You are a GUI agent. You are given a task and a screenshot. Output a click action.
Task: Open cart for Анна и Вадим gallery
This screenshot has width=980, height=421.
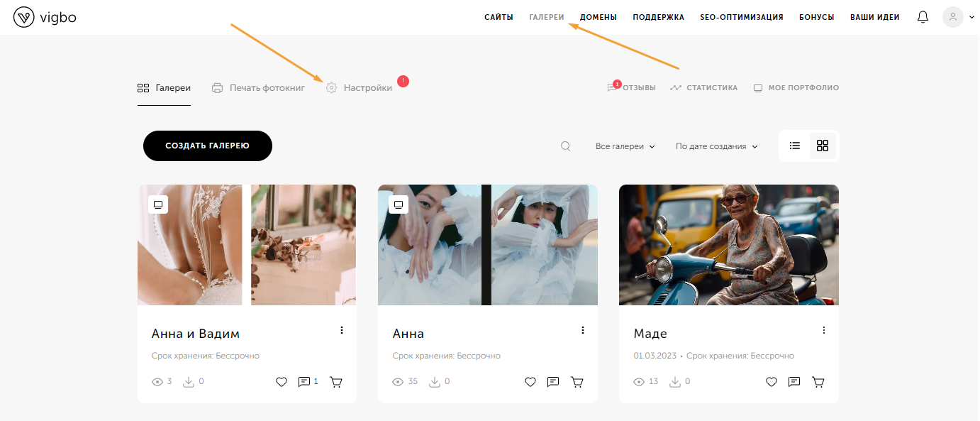pos(336,382)
